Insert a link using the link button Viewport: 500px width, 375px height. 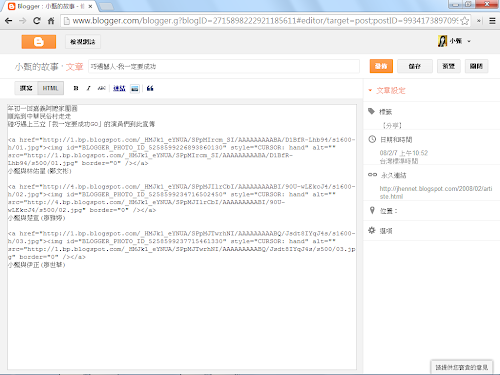tap(119, 88)
